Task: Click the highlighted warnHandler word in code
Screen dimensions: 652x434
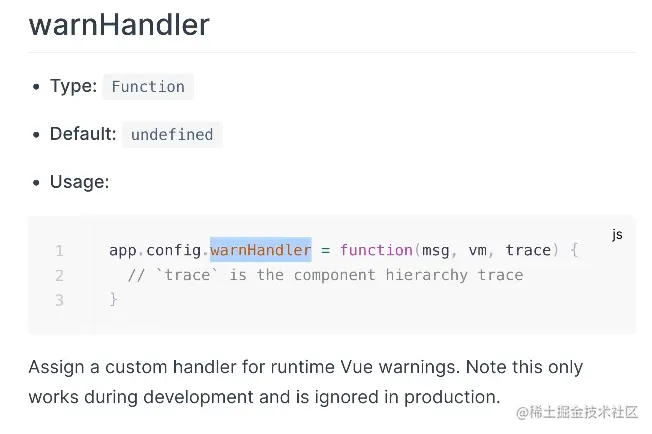Action: coord(261,250)
